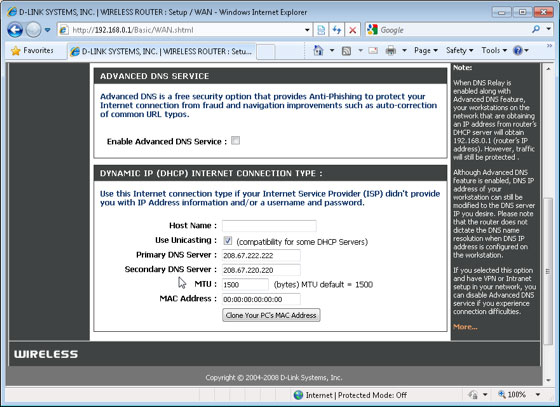Expand the Home button dropdown arrow
This screenshot has width=560, height=407.
pyautogui.click(x=332, y=50)
